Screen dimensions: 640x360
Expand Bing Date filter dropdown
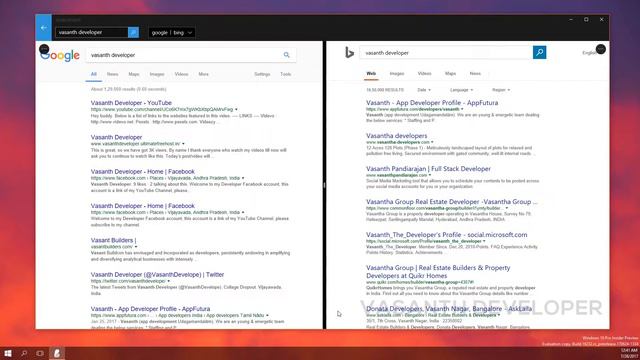[x=424, y=90]
